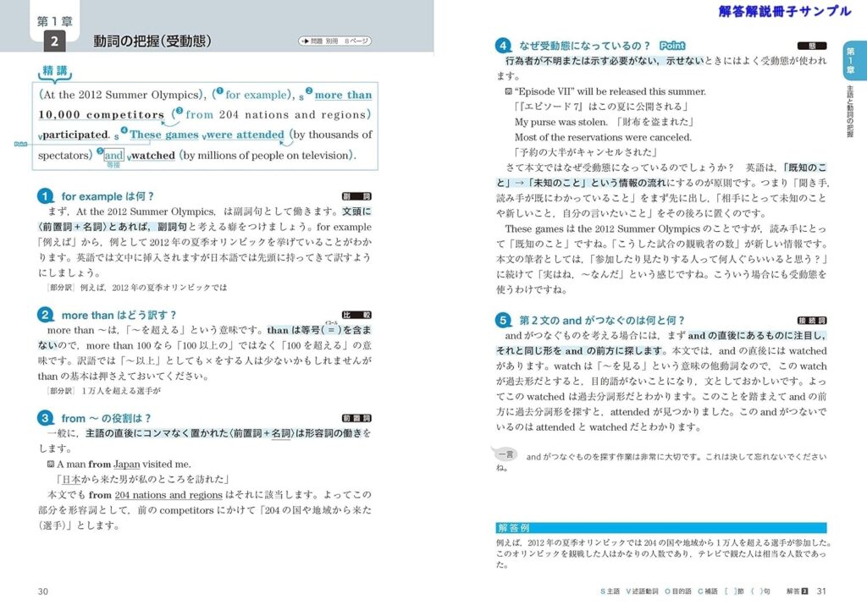Select the black 接続詞 tag badge
867x616 pixels.
tap(811, 320)
